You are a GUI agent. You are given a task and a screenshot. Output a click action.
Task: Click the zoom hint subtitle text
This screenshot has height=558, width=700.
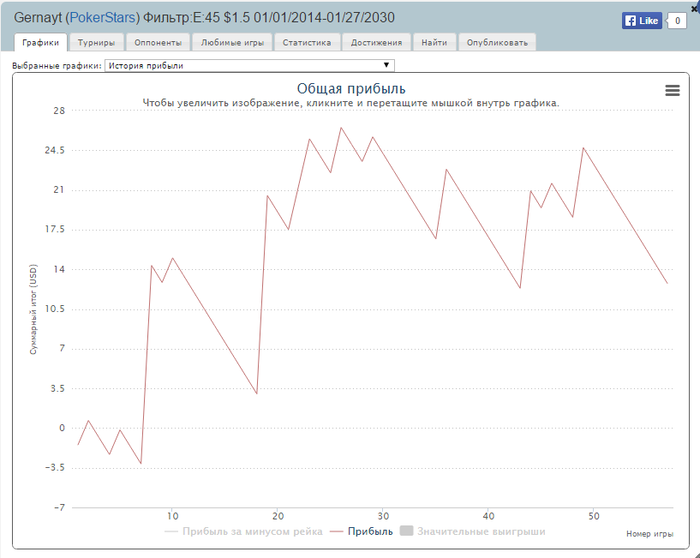tap(351, 103)
